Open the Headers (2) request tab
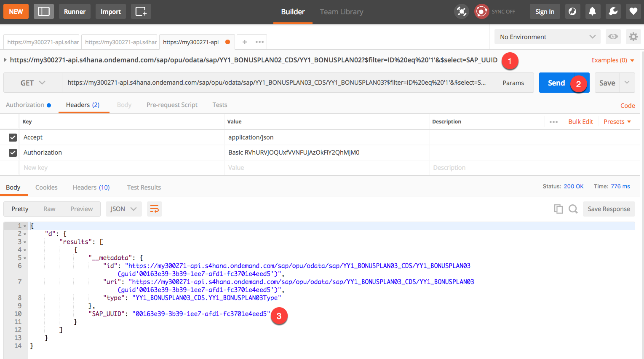The width and height of the screenshot is (644, 359). pos(83,105)
